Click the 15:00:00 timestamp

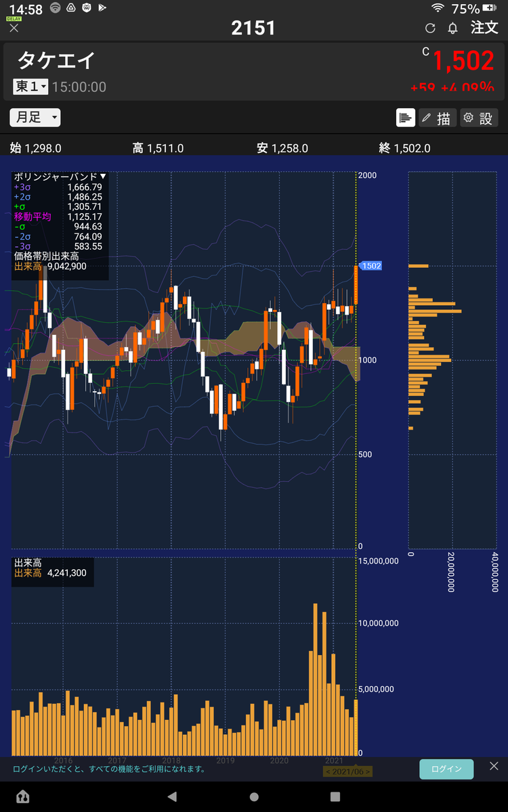79,87
